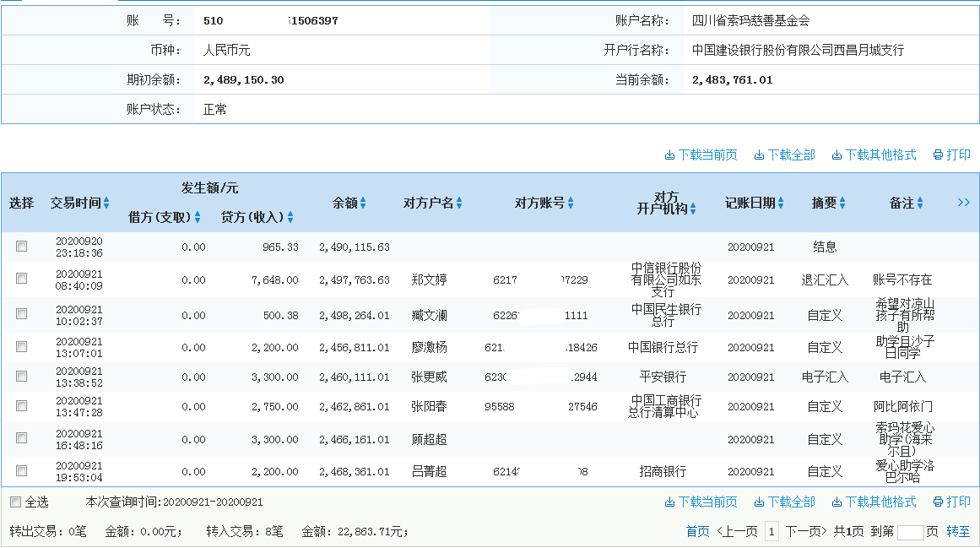This screenshot has width=980, height=548.
Task: Sort 借方(支取) column with its arrow icon
Action: click(x=198, y=218)
